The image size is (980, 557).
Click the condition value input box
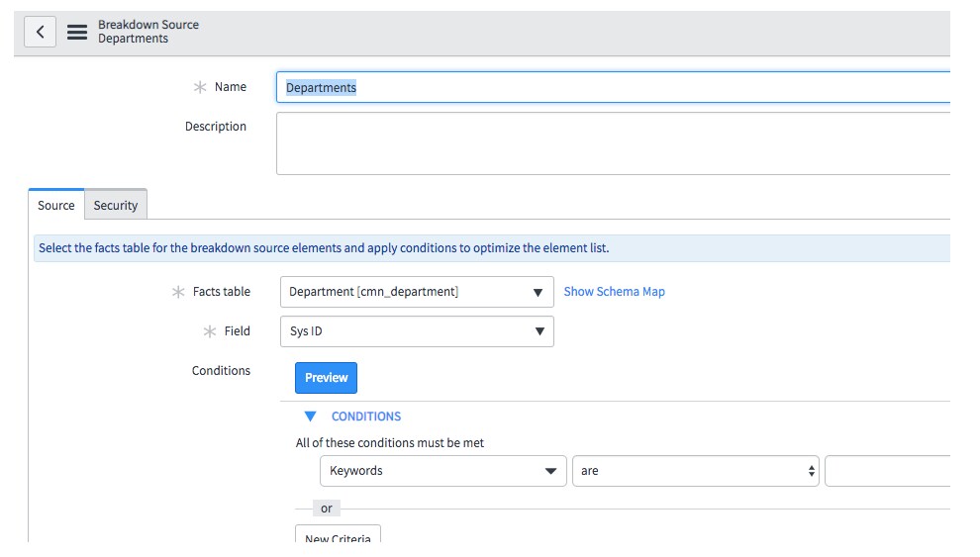coord(888,471)
